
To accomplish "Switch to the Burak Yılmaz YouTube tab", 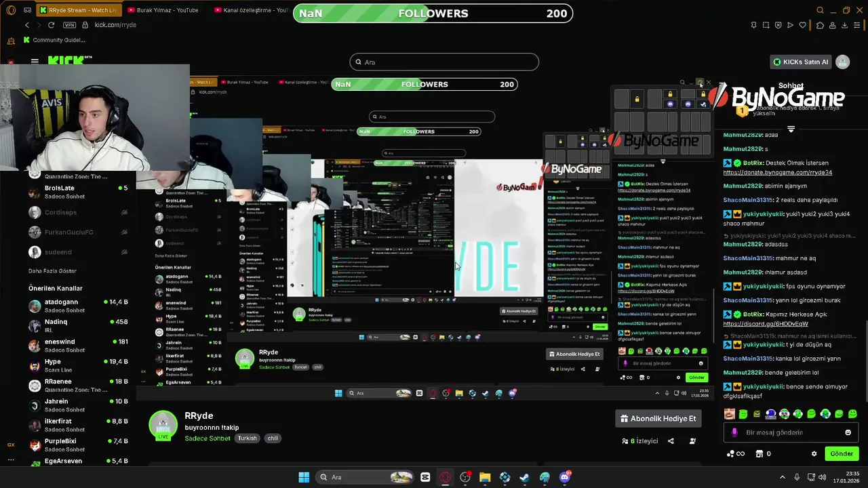I will [162, 10].
